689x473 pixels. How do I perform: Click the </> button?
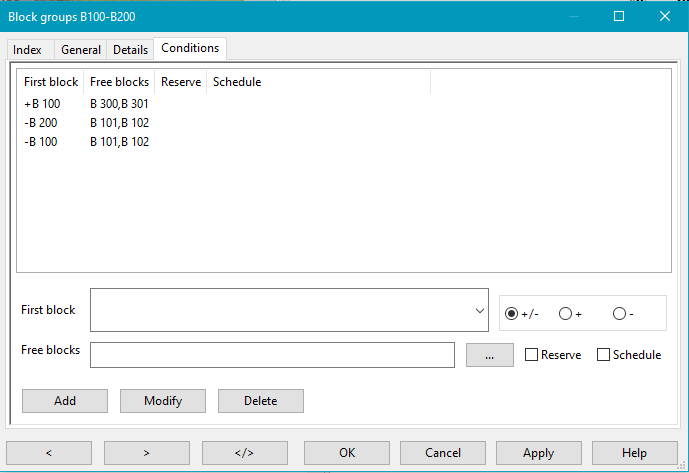click(x=244, y=453)
